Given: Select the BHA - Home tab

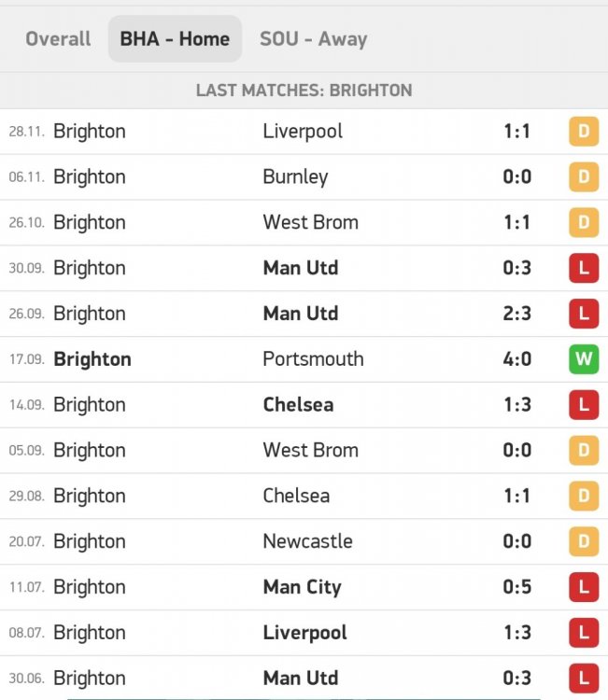Looking at the screenshot, I should click(x=175, y=39).
